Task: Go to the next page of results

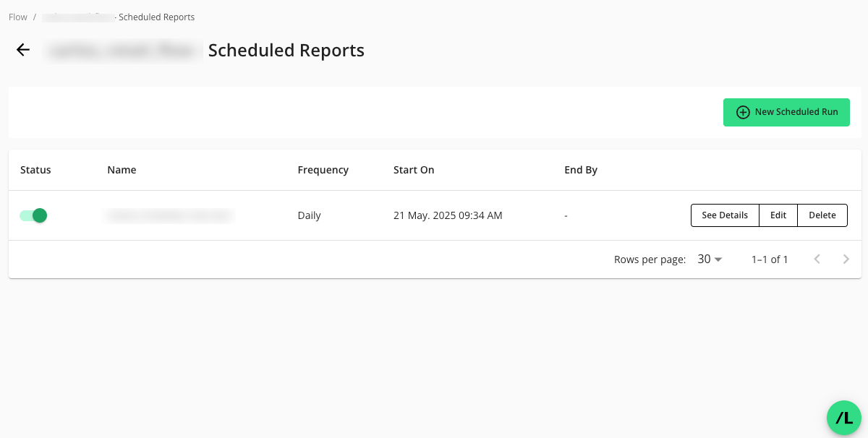Action: pos(846,259)
